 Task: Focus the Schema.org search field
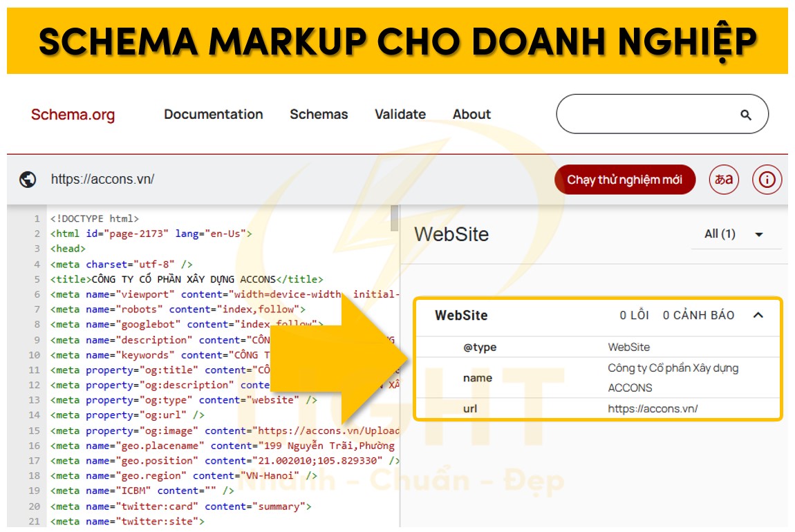click(662, 114)
